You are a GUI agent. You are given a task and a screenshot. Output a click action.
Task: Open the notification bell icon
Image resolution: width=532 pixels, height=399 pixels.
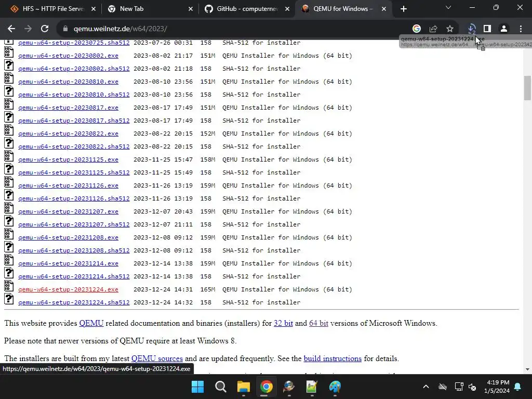click(x=518, y=387)
